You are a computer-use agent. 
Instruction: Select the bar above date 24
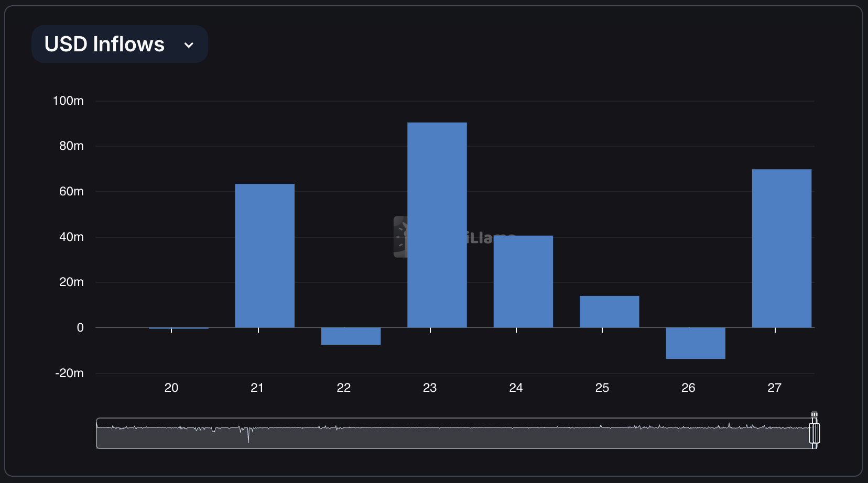(x=523, y=280)
